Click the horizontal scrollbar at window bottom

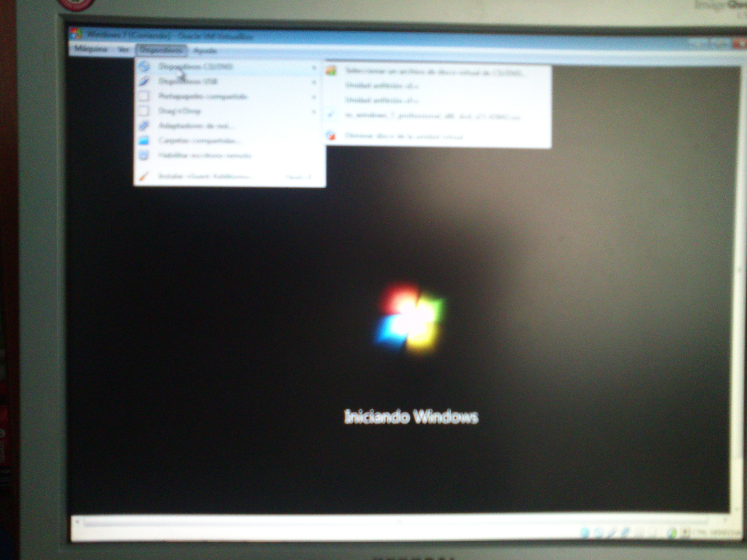tap(399, 523)
